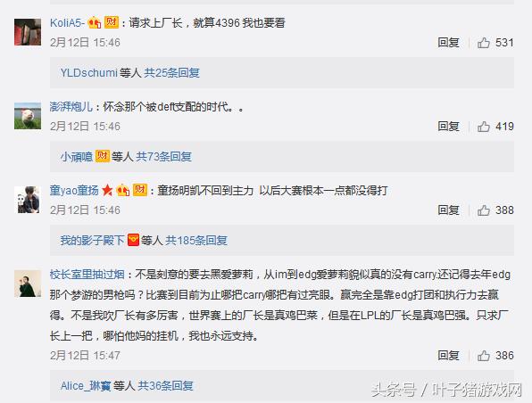Click 回复 on 澎湃炮儿's comment
532x403 pixels.
point(448,127)
